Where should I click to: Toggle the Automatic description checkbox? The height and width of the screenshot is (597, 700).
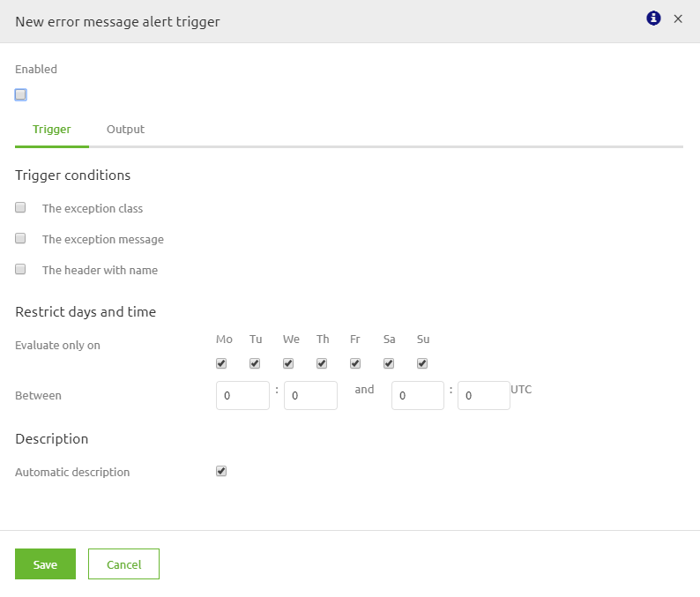[x=221, y=471]
